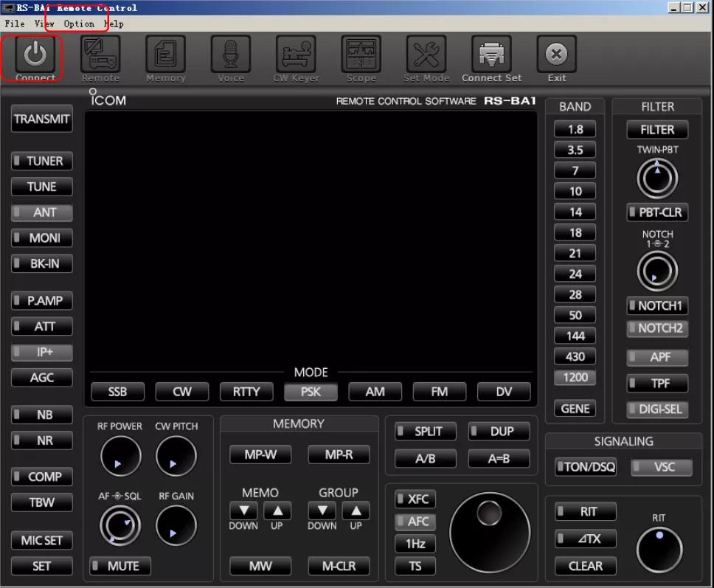Open MIC SET settings

(x=42, y=541)
